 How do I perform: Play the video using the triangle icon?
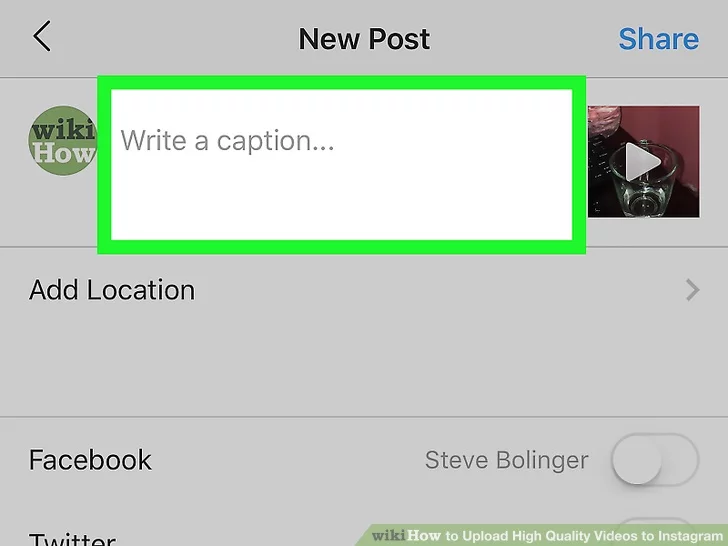point(643,162)
